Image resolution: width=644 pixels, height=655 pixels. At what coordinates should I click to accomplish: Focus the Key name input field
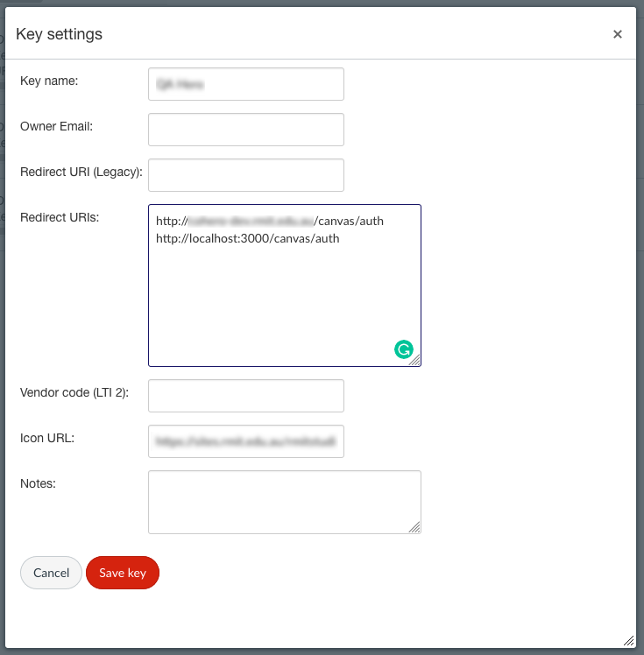(246, 84)
